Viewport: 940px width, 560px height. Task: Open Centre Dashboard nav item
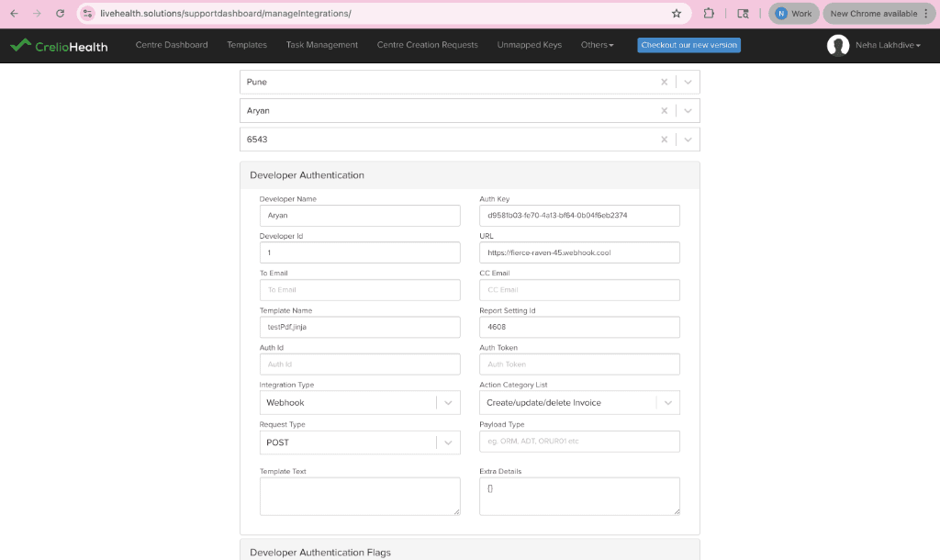[x=172, y=45]
